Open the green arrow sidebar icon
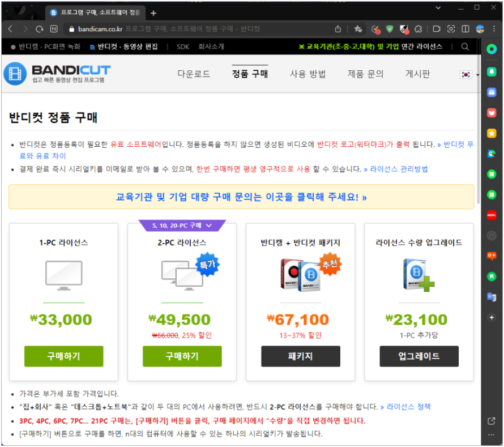The image size is (504, 447). pos(492,276)
